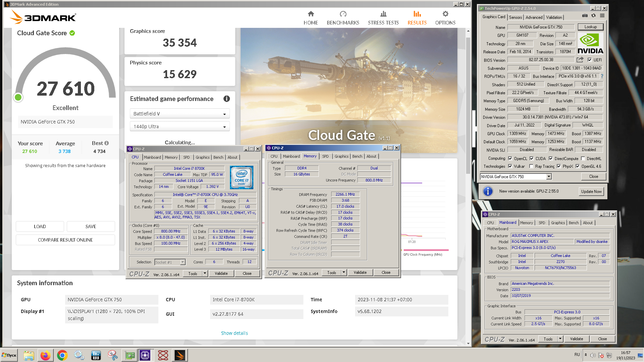Open HWMonitor-style blue bars taskbar icon
This screenshot has width=644, height=362.
tap(96, 355)
